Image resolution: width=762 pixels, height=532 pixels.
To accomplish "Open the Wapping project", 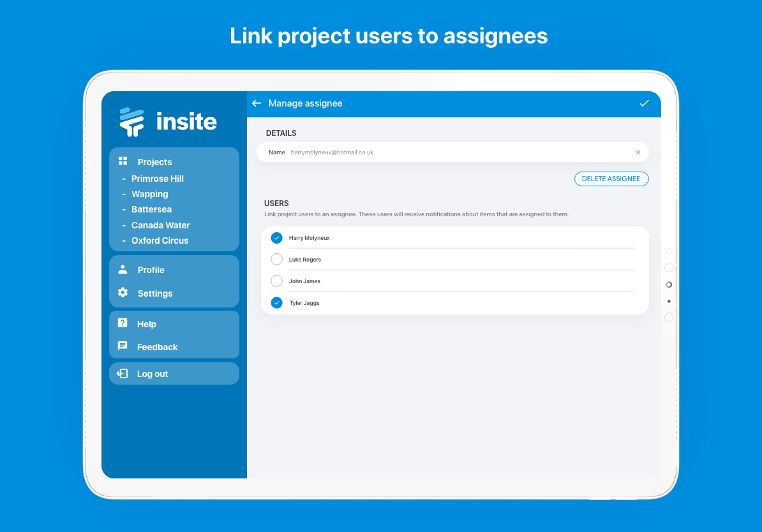I will click(x=150, y=194).
